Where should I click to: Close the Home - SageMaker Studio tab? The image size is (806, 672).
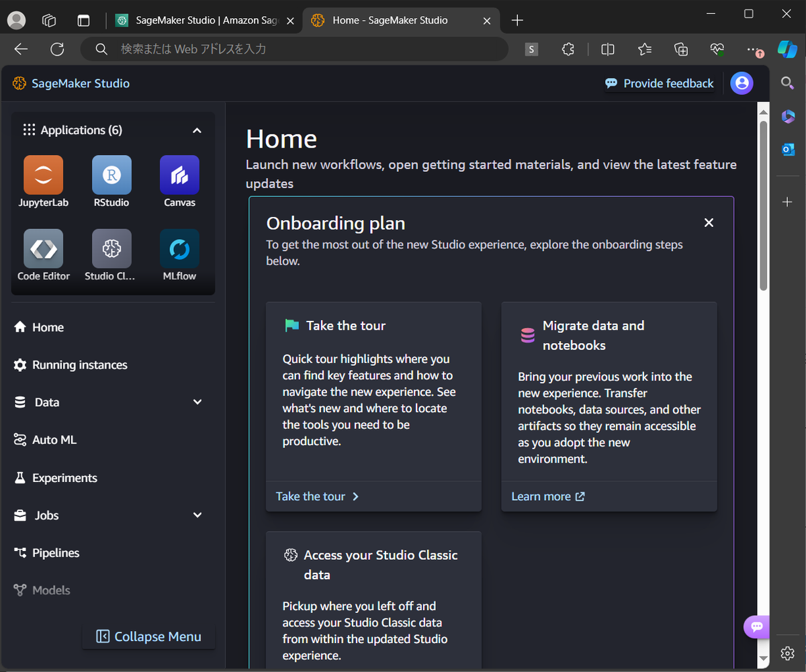click(486, 20)
